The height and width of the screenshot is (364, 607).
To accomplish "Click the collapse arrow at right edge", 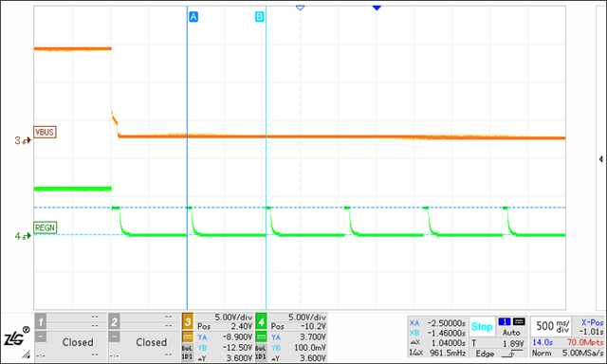I will tap(600, 159).
